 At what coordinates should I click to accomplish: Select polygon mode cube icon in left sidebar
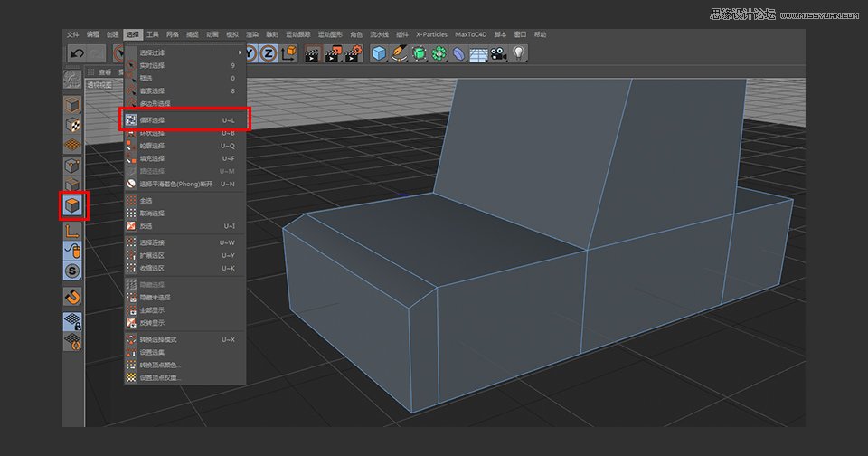[72, 206]
